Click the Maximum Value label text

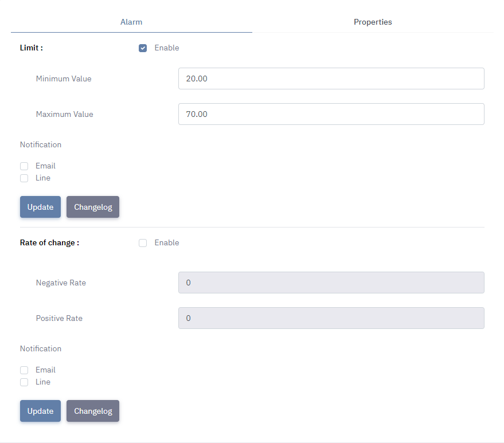(64, 114)
